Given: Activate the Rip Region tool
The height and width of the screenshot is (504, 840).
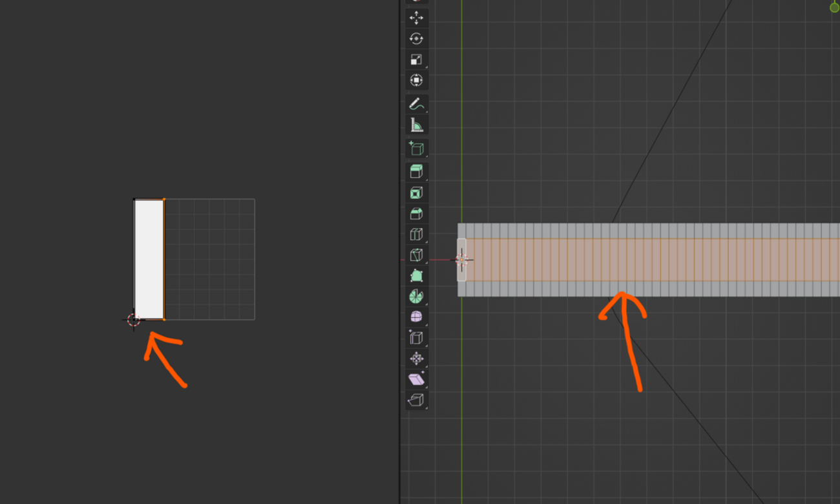Looking at the screenshot, I should [x=417, y=400].
